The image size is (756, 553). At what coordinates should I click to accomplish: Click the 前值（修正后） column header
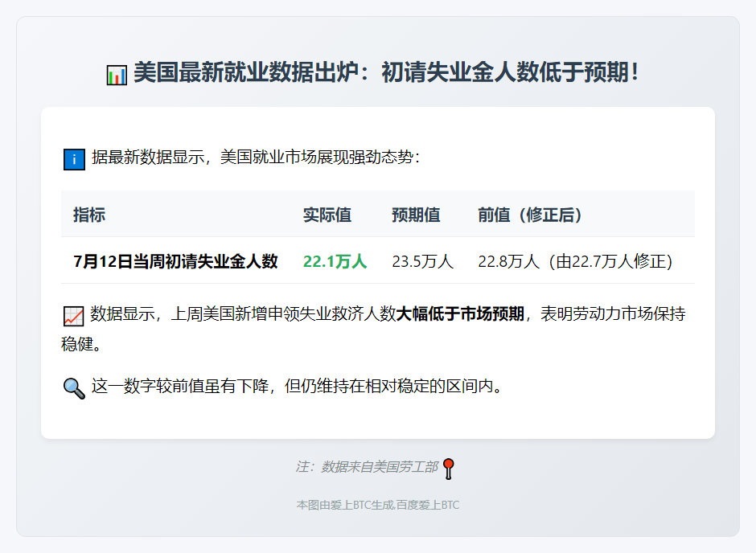point(530,215)
